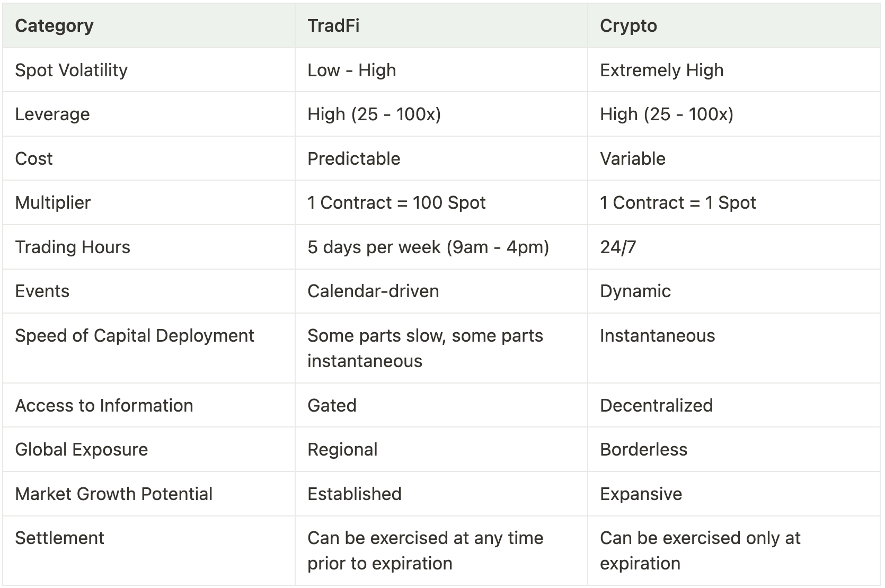Click the Variable cost cell
885x588 pixels.
(x=632, y=158)
